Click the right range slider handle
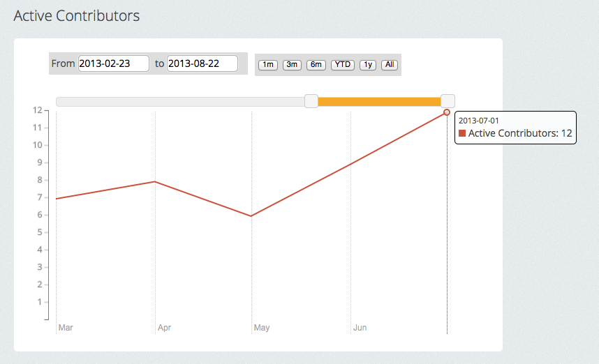The width and height of the screenshot is (599, 364). [448, 102]
